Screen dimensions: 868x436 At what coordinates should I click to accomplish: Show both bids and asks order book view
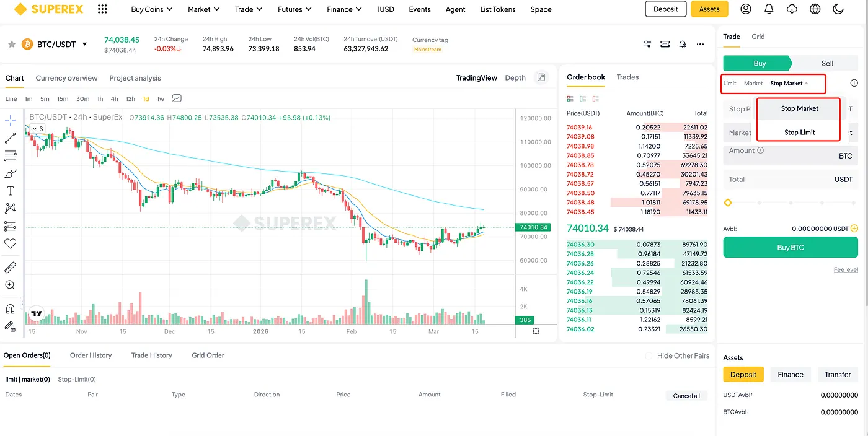(x=570, y=98)
